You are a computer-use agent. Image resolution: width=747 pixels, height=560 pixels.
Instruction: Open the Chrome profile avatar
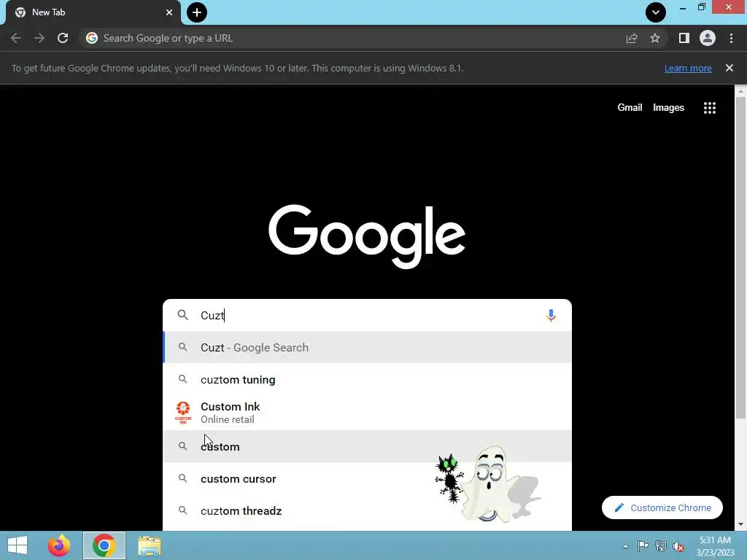point(708,38)
